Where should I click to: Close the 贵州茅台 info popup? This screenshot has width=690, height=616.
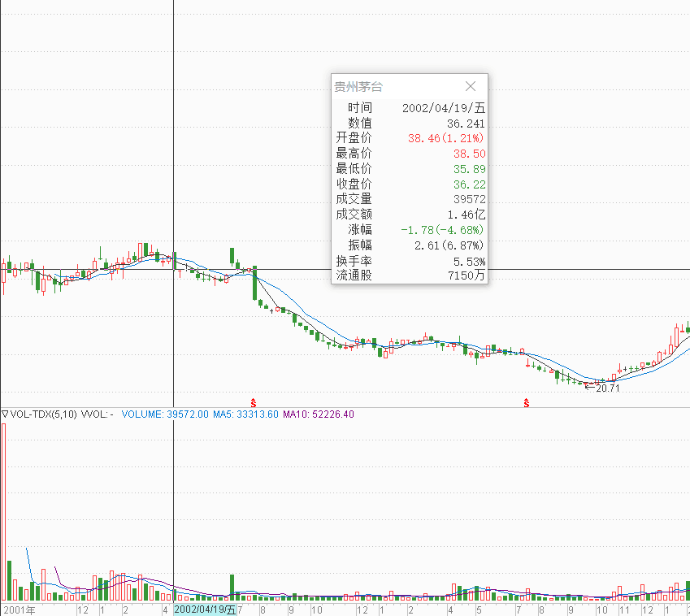pos(470,86)
